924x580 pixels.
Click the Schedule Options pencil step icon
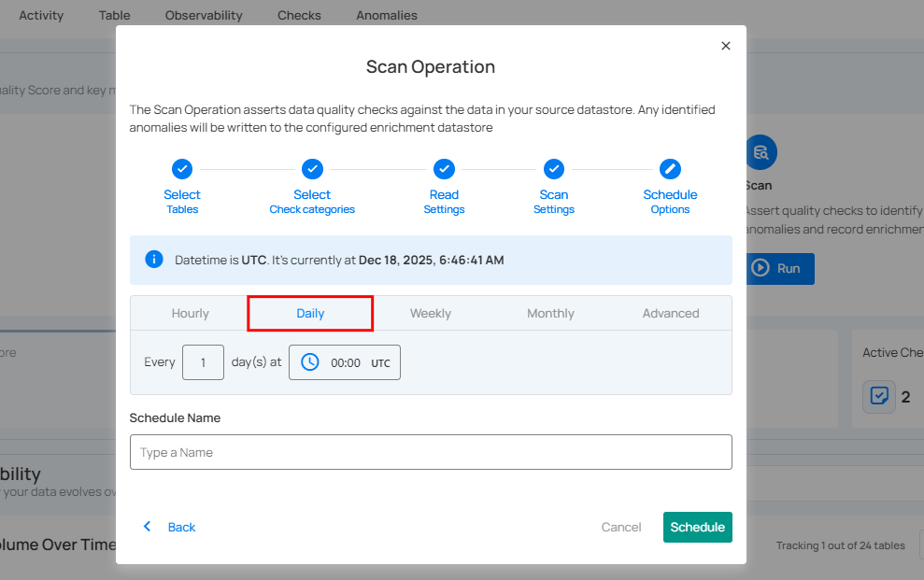point(670,169)
